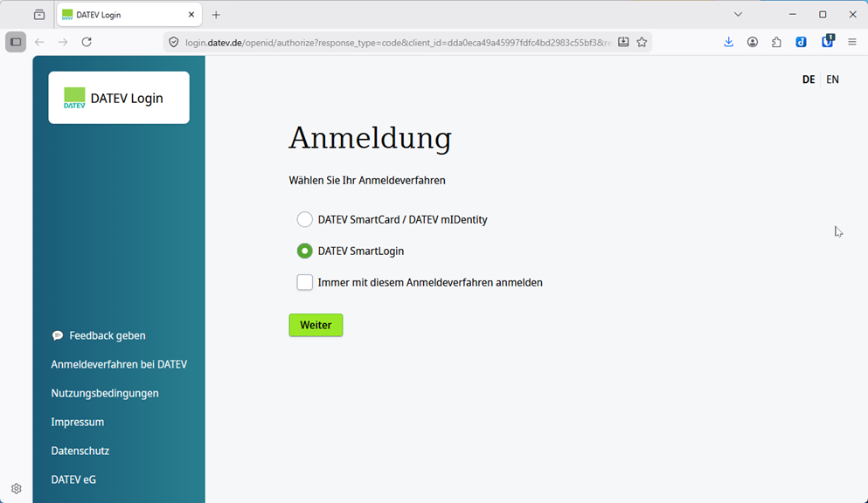Expand the list all tabs chevron
This screenshot has height=503, width=868.
(x=738, y=15)
